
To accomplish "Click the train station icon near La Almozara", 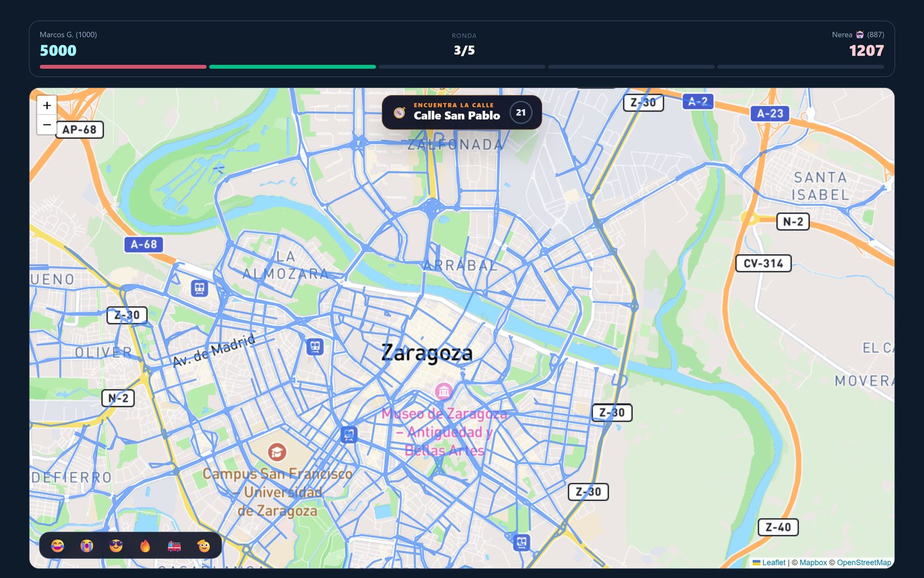I will click(199, 288).
